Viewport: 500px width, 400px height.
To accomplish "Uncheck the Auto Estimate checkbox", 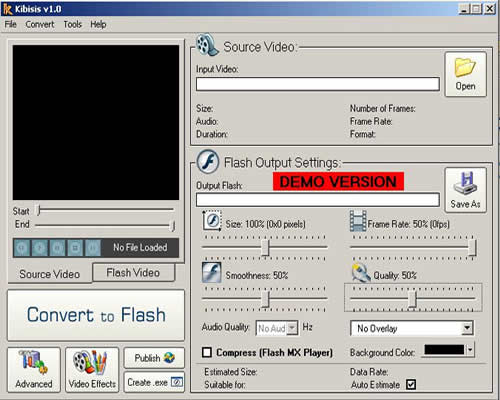I will pyautogui.click(x=411, y=384).
